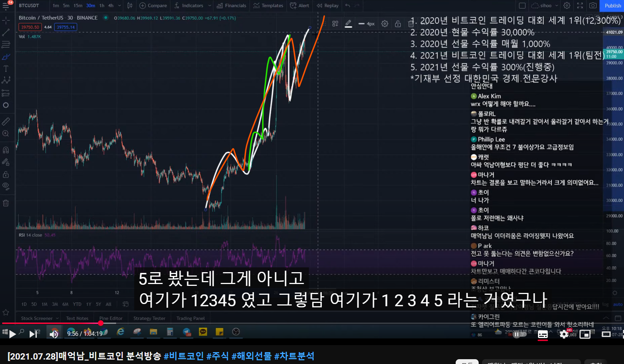Select the 5m timeframe

66,6
